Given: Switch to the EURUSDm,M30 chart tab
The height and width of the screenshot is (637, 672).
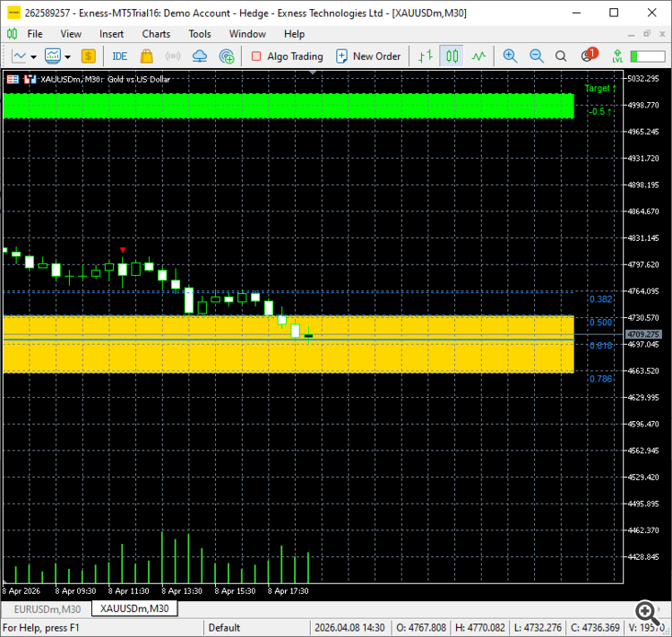Looking at the screenshot, I should (47, 609).
